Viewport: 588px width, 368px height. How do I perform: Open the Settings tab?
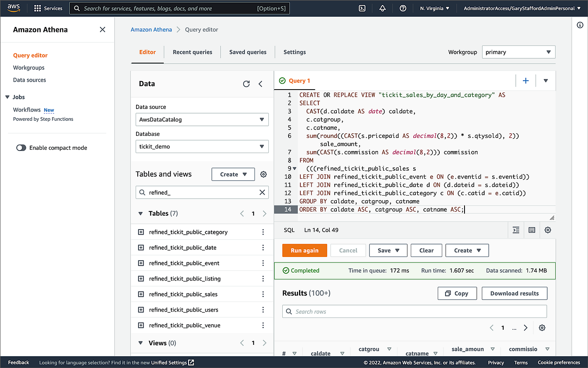pos(294,52)
